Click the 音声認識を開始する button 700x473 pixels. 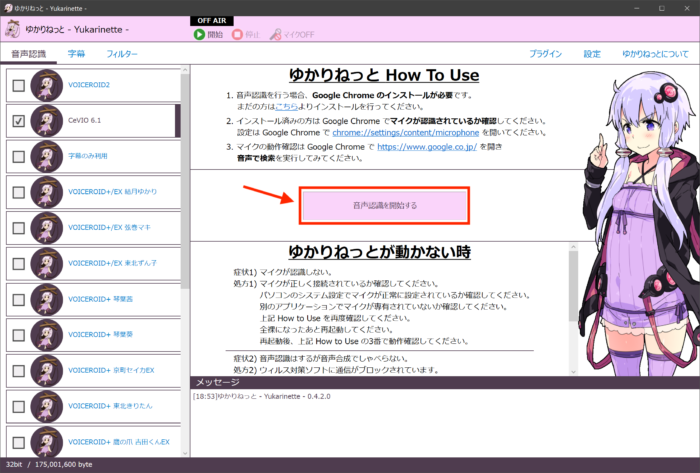(x=384, y=205)
